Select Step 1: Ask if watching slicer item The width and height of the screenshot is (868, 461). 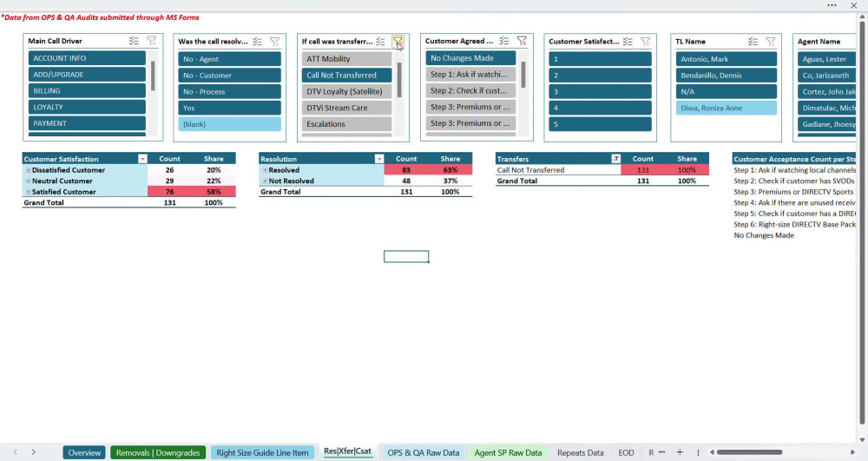point(470,74)
